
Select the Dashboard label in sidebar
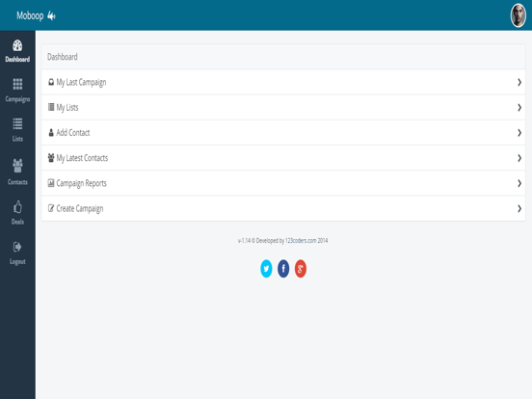(x=17, y=60)
